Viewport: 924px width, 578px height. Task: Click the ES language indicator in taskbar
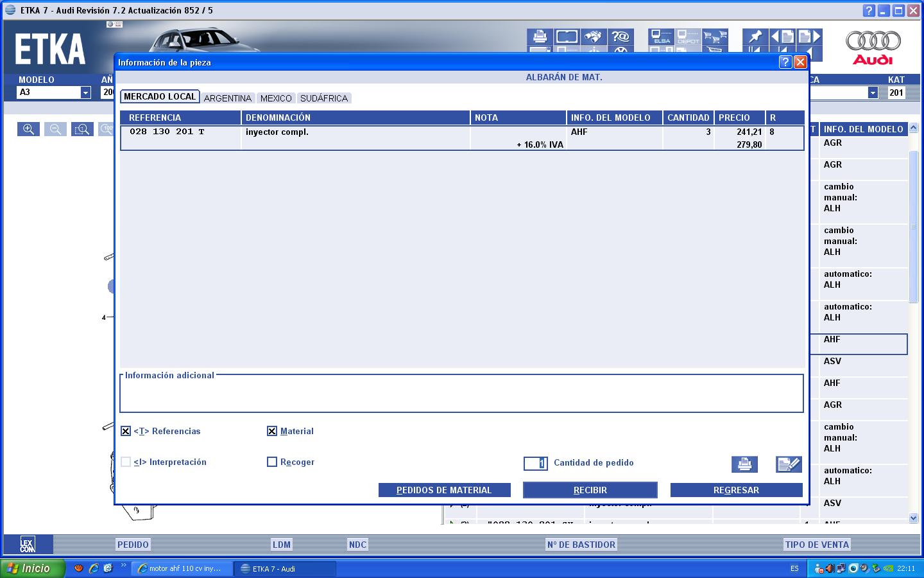pyautogui.click(x=794, y=568)
